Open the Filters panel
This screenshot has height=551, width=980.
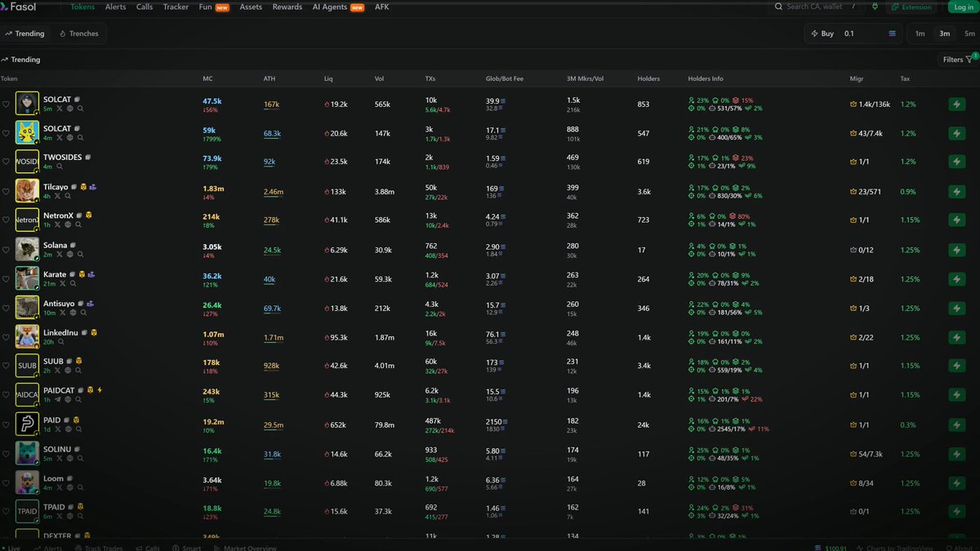958,60
